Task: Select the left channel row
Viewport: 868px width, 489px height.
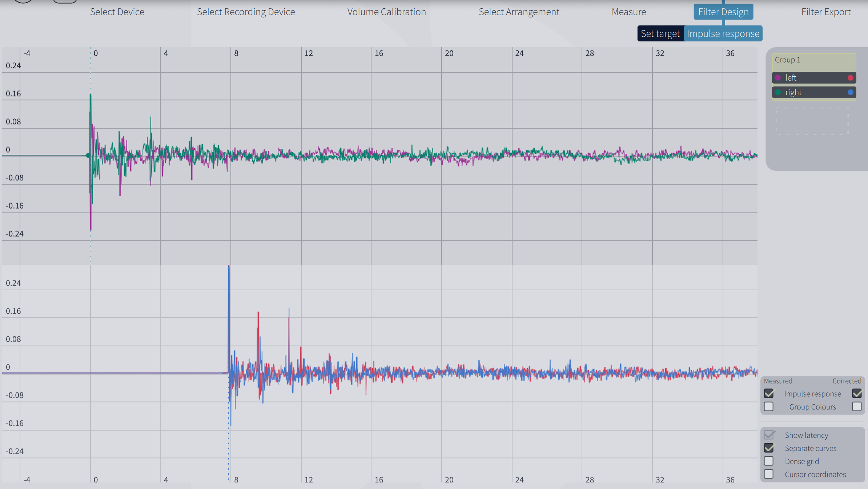Action: click(814, 78)
